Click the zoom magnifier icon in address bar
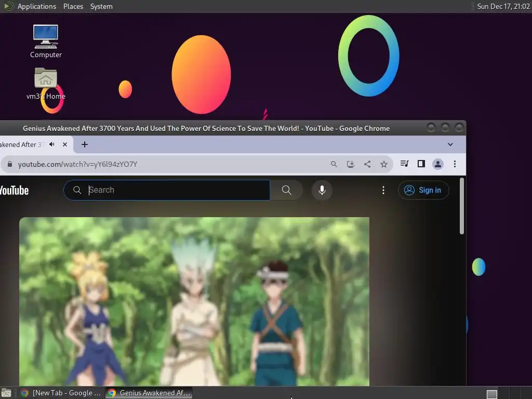Image resolution: width=532 pixels, height=399 pixels. coord(334,164)
